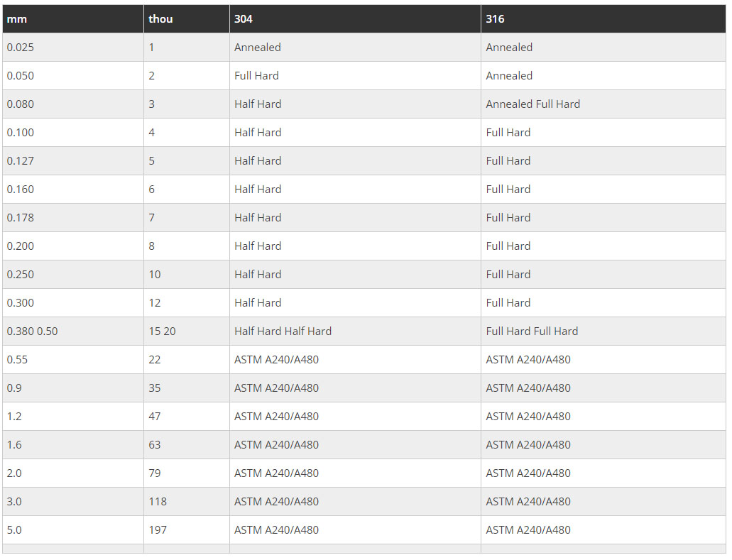732x560 pixels.
Task: Click the 304 ASTM A240/A480 cell for 2.0 mm
Action: point(276,473)
